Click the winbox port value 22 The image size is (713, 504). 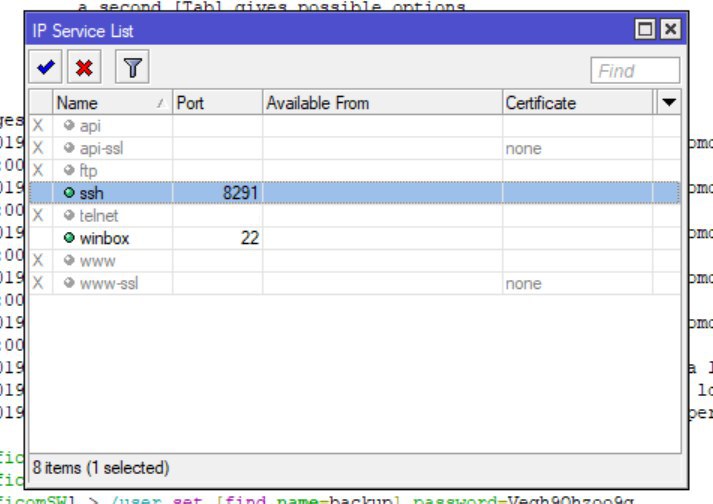tap(250, 238)
